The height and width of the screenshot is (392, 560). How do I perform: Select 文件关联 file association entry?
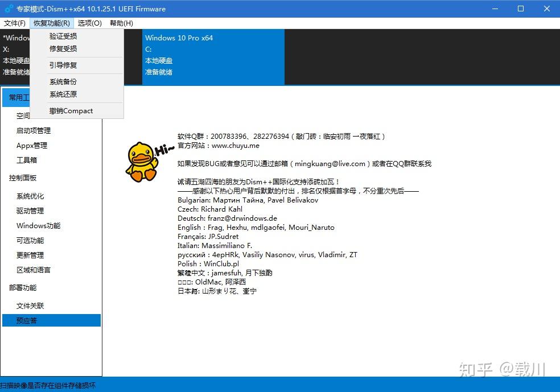(x=30, y=306)
